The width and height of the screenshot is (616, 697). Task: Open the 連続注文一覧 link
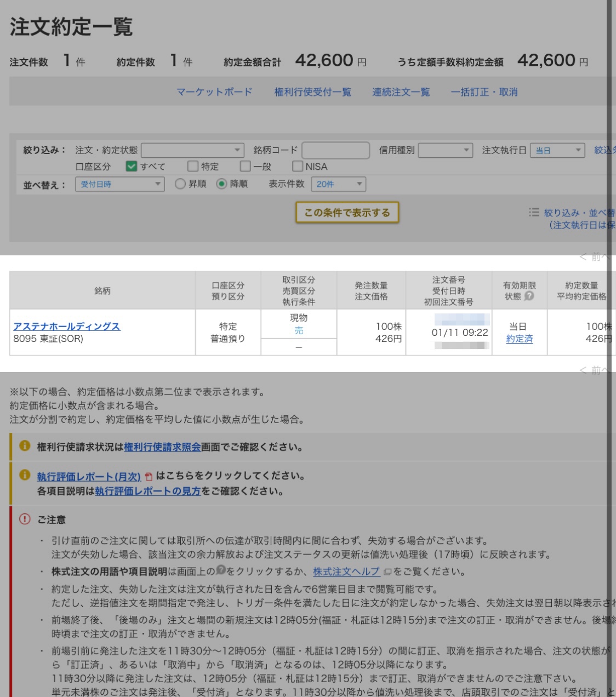point(401,92)
